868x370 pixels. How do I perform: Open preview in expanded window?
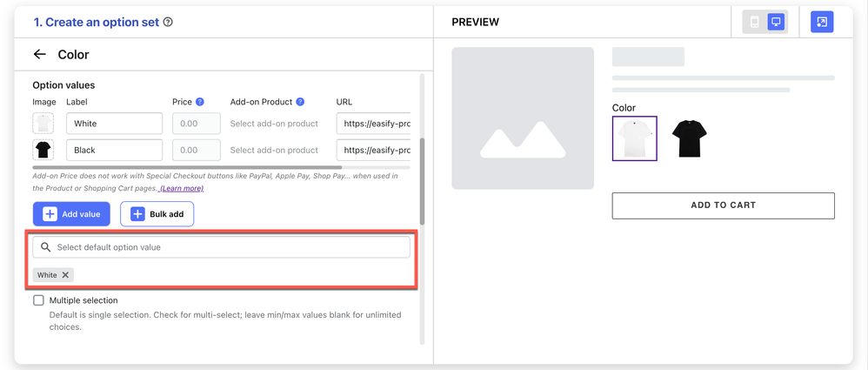click(822, 23)
